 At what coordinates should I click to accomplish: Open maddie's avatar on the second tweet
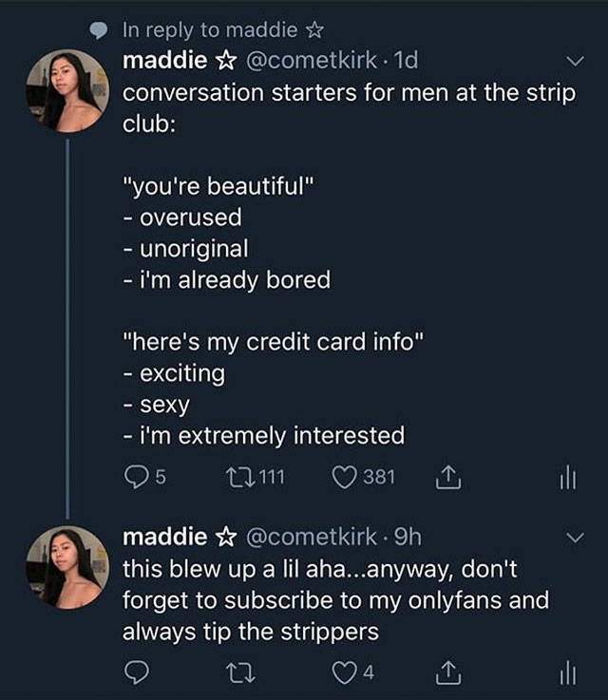coord(67,567)
